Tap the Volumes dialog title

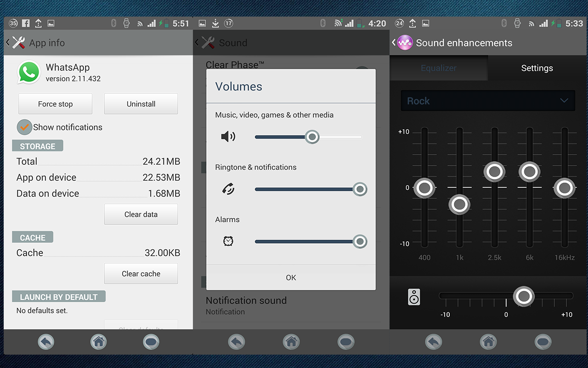tap(239, 86)
